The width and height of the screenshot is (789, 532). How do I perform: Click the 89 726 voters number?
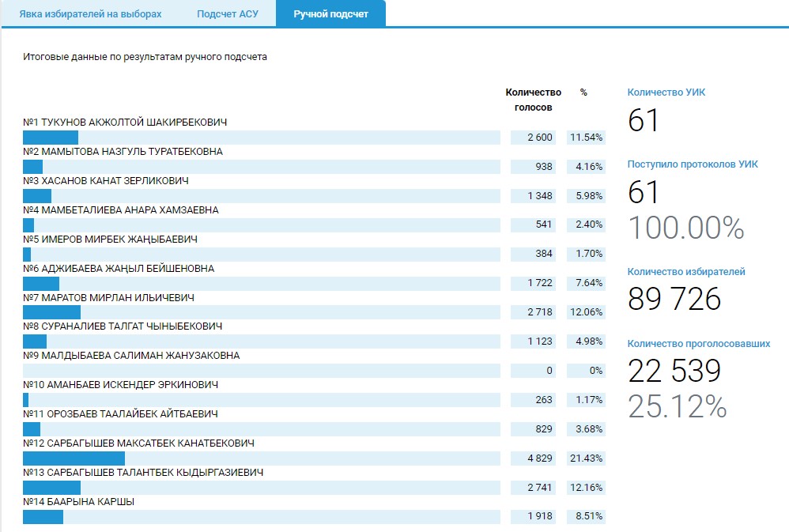point(674,300)
